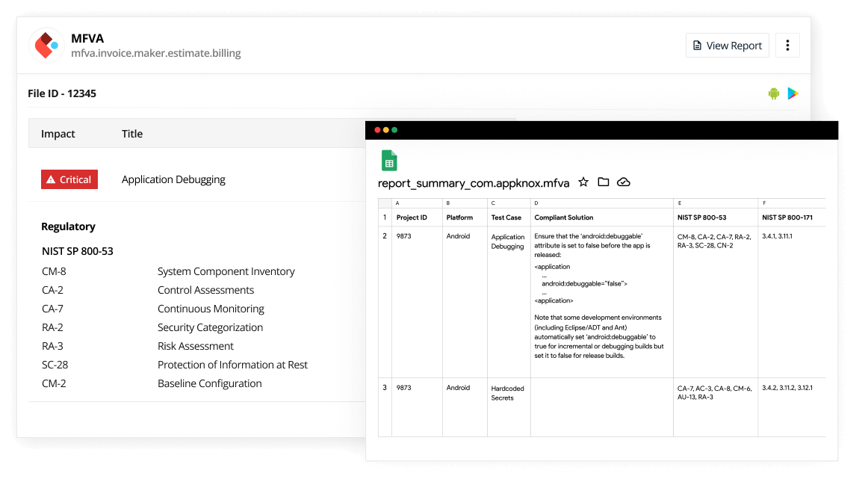The height and width of the screenshot is (491, 868).
Task: Click the Application Debugging test case cell
Action: (x=509, y=302)
